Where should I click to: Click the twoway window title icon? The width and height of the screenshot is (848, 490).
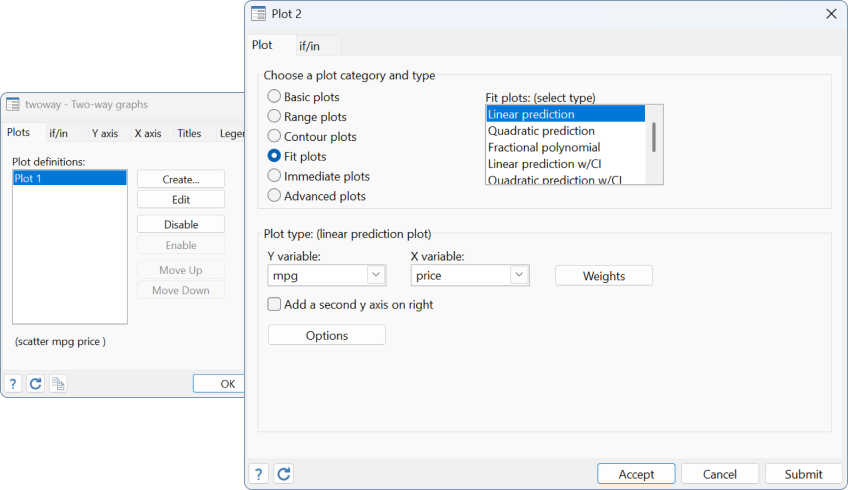point(13,104)
